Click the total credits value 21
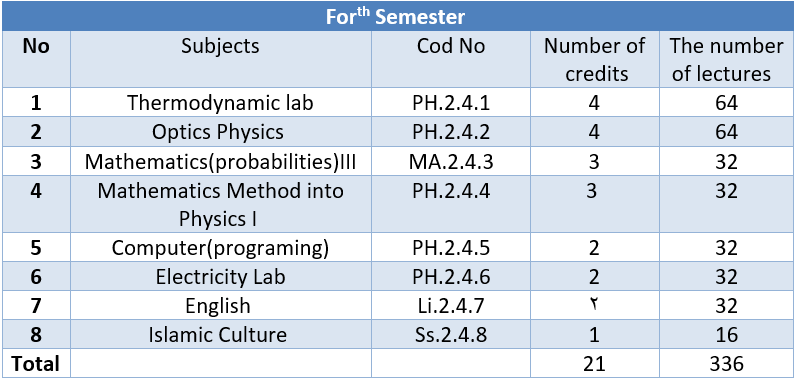798x380 pixels. tap(594, 363)
